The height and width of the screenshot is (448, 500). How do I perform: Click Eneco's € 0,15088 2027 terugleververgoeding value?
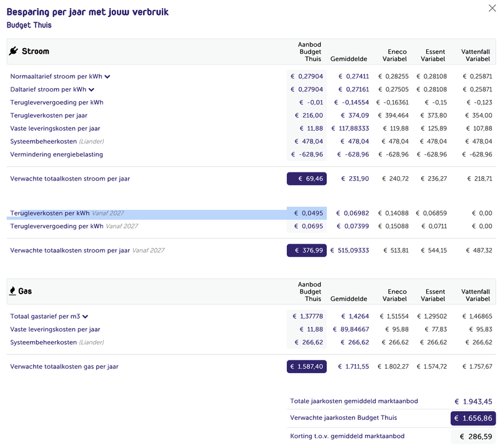pyautogui.click(x=393, y=226)
